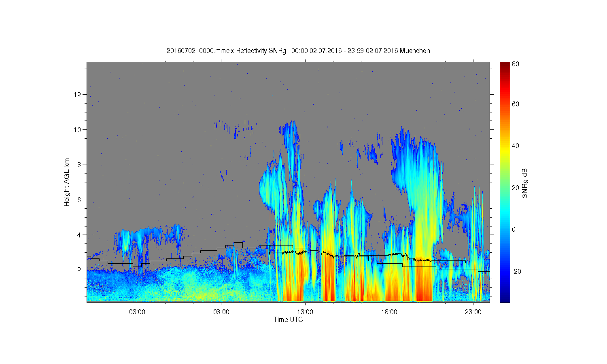This screenshot has width=607, height=364.
Task: Click the height tick label 6
Action: pyautogui.click(x=80, y=200)
